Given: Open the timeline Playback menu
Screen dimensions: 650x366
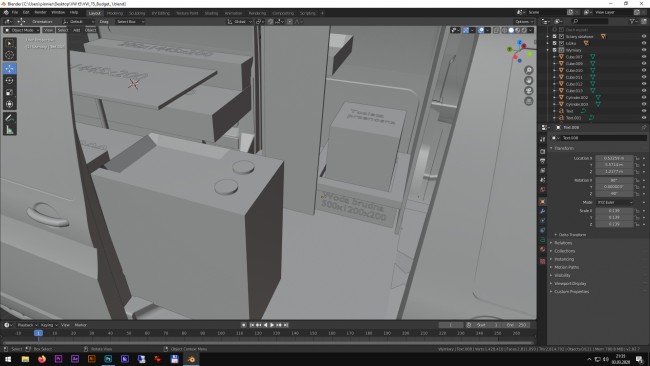Looking at the screenshot, I should [x=27, y=325].
